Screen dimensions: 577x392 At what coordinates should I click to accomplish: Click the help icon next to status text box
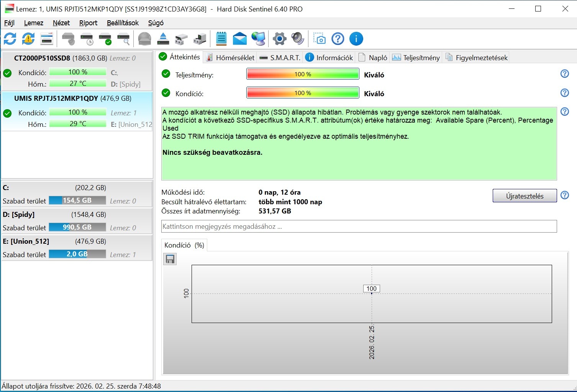(565, 112)
